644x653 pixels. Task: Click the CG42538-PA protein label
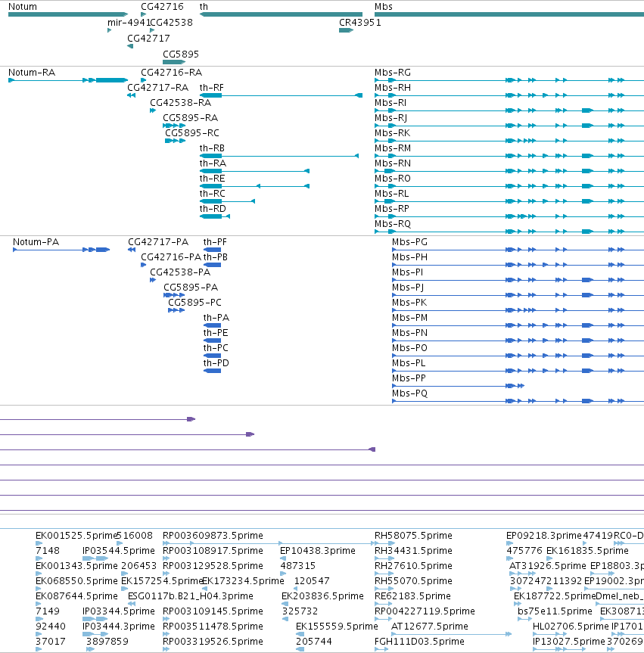[x=180, y=272]
